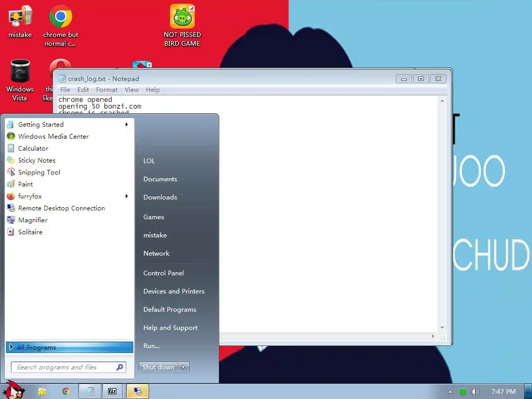Launch NOT PISSED BIRD GAME desktop shortcut
Screen dimensions: 532x399
[182, 26]
